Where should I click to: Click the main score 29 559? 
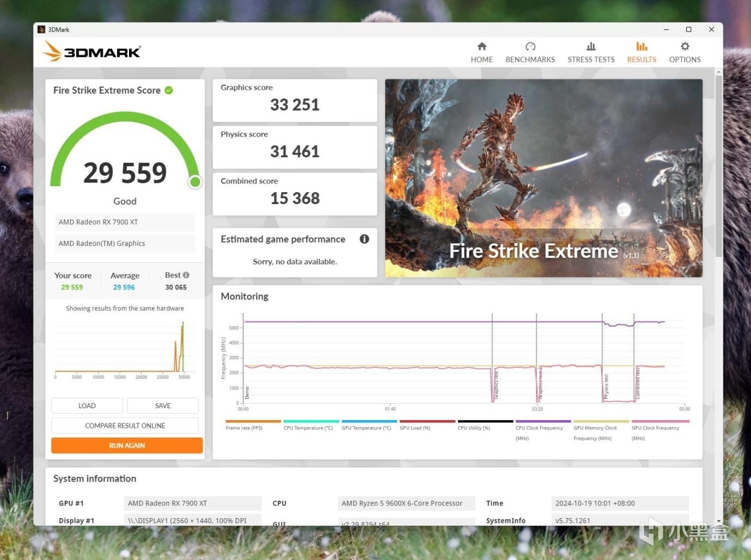pyautogui.click(x=125, y=173)
